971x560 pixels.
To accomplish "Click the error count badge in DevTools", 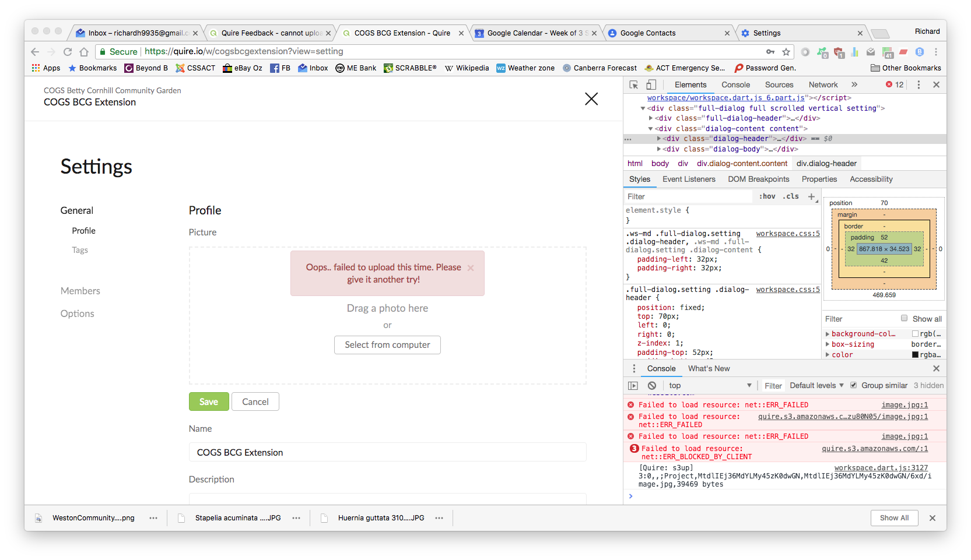I will tap(895, 84).
